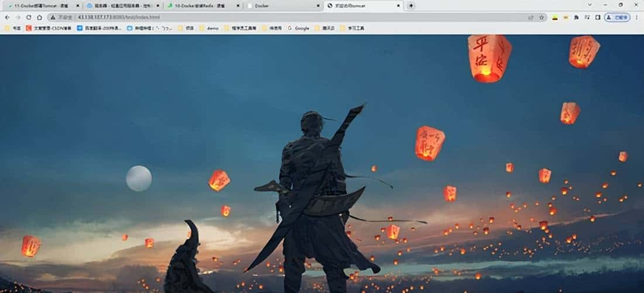Image resolution: width=644 pixels, height=293 pixels.
Task: Open the CSDN bookmark
Action: pyautogui.click(x=49, y=28)
